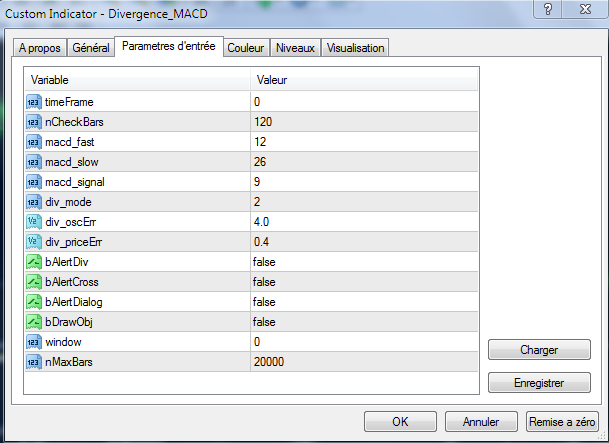Go to the Visualisation tab
This screenshot has height=443, width=609.
[x=355, y=48]
